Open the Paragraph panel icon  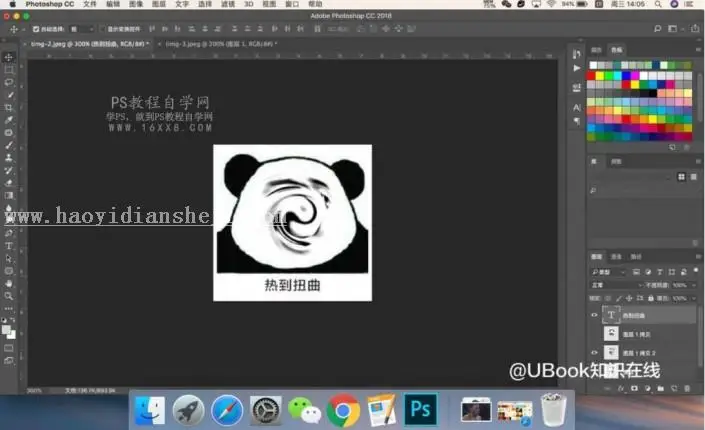576,121
